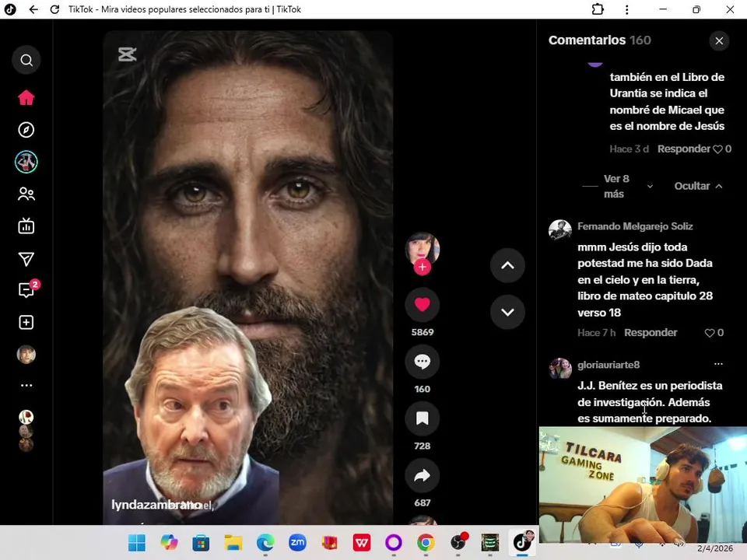Open Fernando Melgarejo Soliz profile name

(635, 226)
